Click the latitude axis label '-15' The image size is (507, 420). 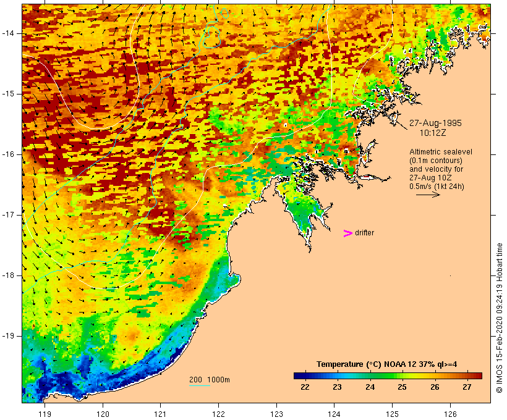tap(8, 94)
